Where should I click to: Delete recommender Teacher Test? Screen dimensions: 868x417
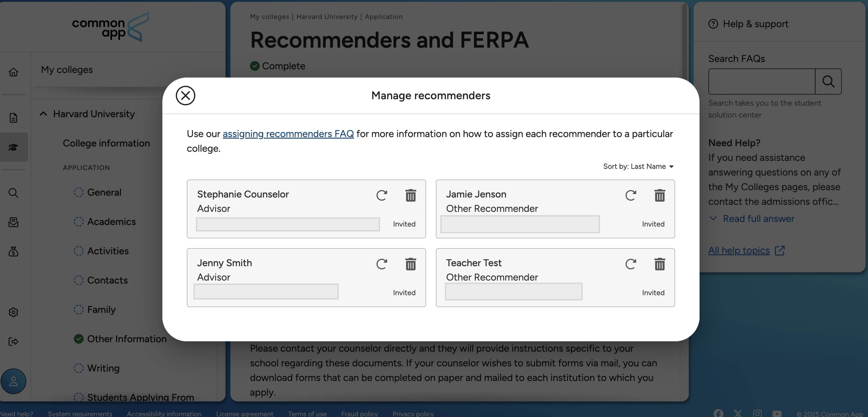[660, 264]
